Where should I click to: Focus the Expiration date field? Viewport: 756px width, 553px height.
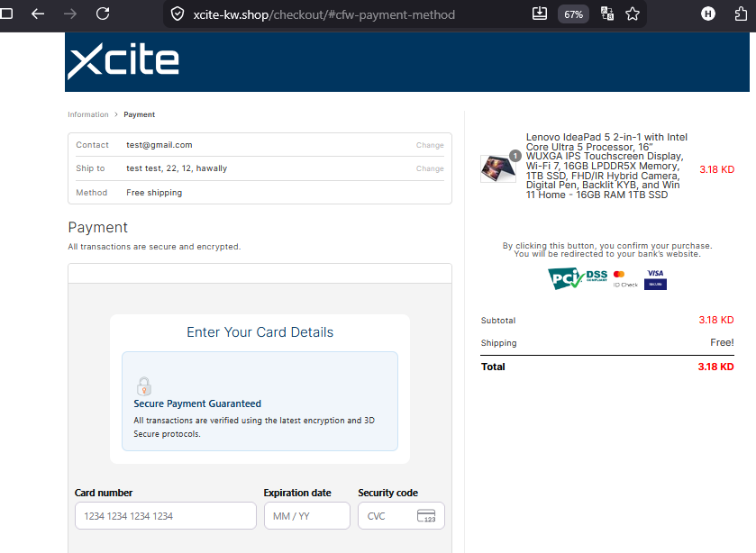(306, 516)
